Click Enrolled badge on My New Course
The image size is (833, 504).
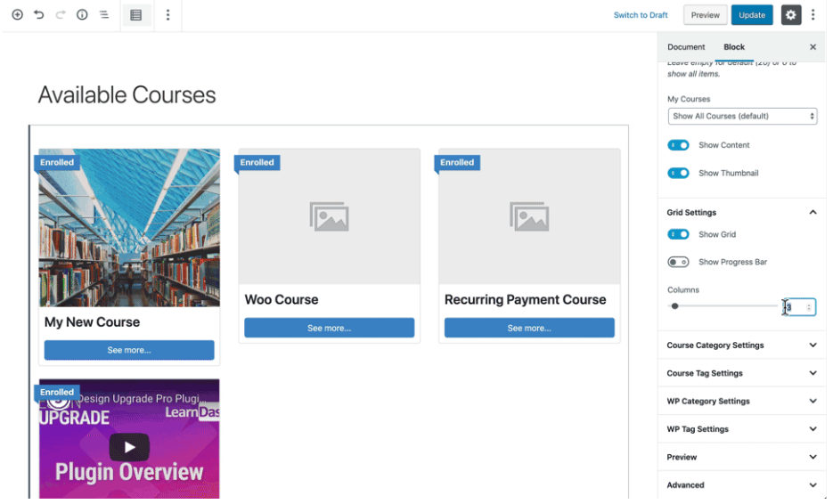tap(57, 163)
